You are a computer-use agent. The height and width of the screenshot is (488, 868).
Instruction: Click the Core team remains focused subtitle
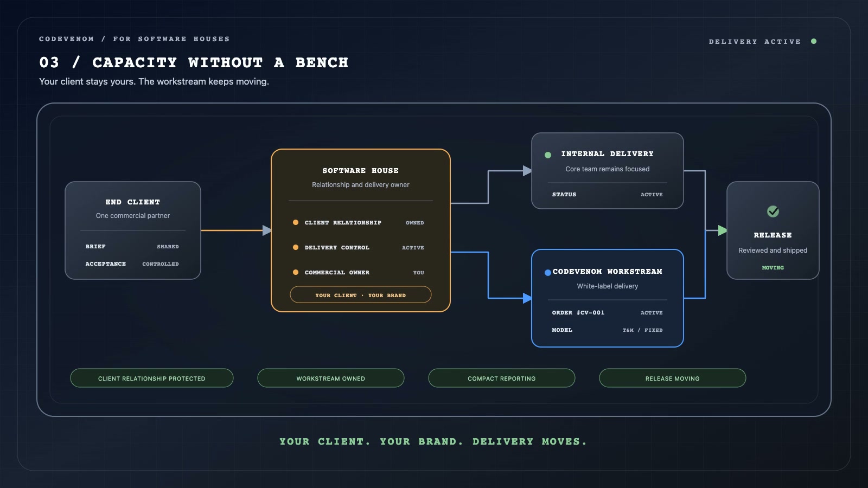(x=608, y=169)
